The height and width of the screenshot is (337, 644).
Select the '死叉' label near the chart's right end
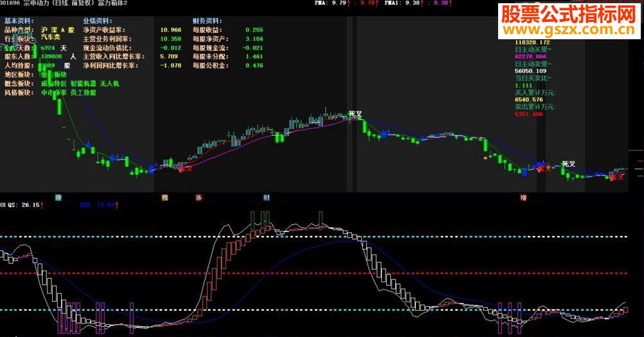[x=568, y=164]
